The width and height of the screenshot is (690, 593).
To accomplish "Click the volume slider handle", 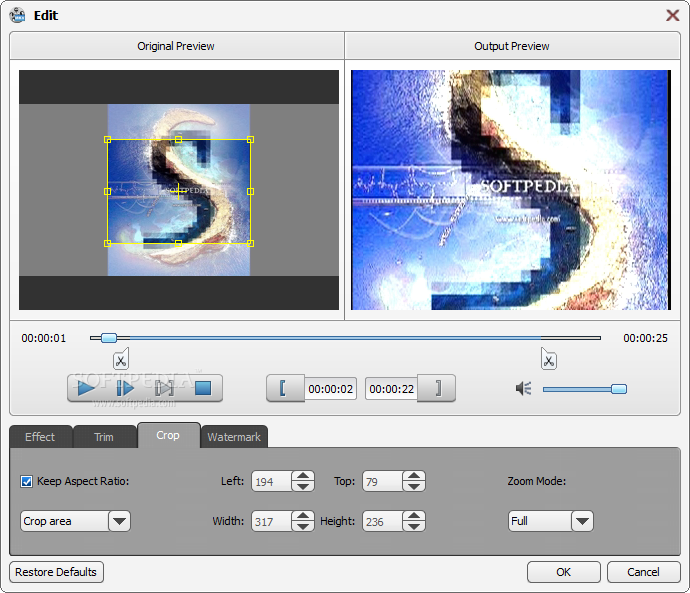I will [619, 389].
